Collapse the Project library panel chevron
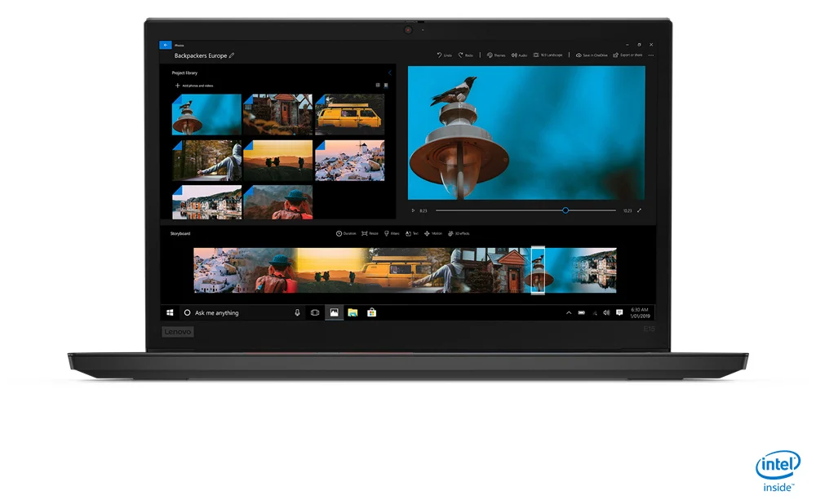 coord(389,73)
